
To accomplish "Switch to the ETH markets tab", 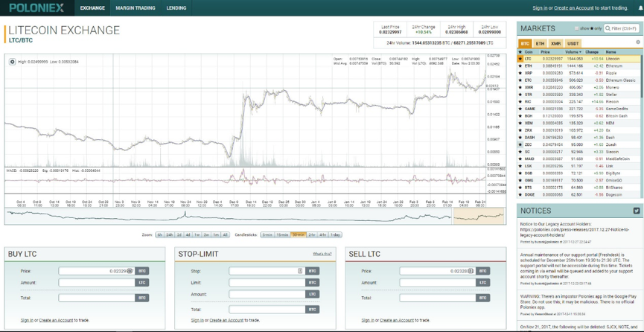I will pyautogui.click(x=541, y=43).
